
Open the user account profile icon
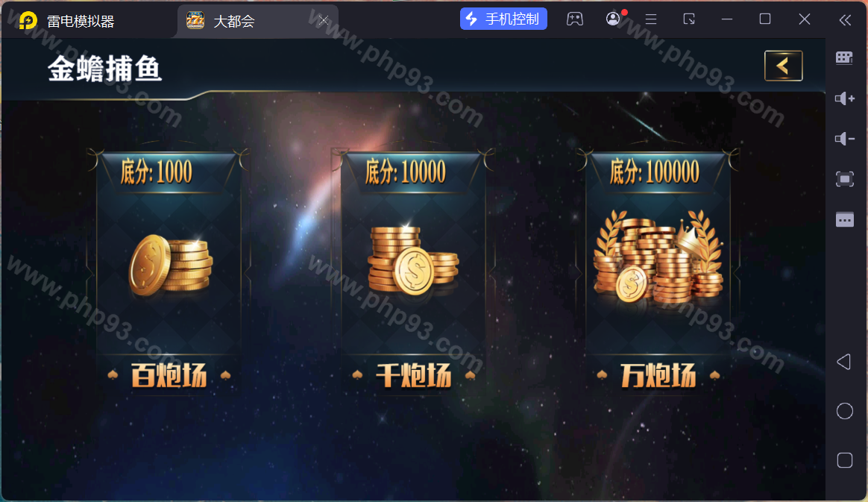point(613,19)
